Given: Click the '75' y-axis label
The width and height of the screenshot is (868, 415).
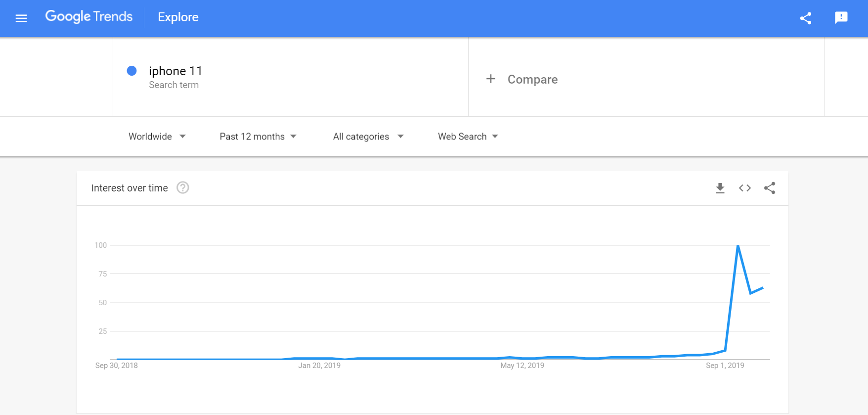Looking at the screenshot, I should tap(103, 274).
